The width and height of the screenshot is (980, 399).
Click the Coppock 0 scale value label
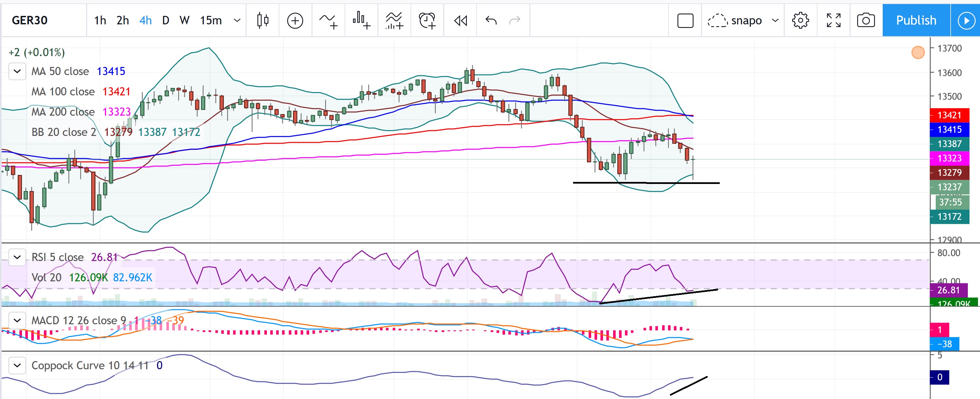tap(939, 377)
